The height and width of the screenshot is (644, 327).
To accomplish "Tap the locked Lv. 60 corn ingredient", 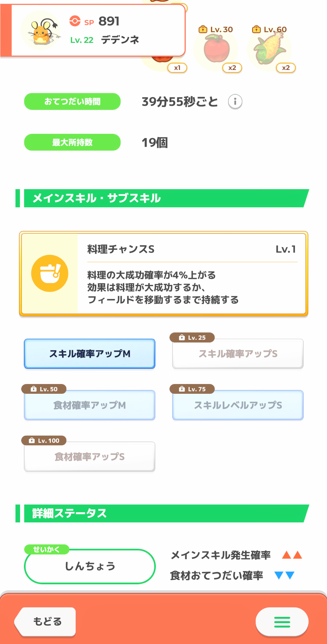I will pyautogui.click(x=270, y=49).
